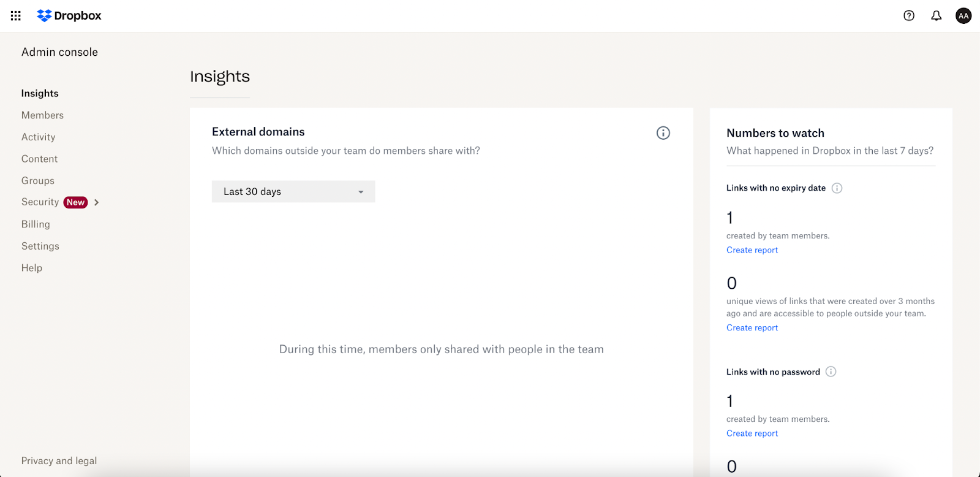980x477 pixels.
Task: Expand the Security section chevron
Action: pos(97,202)
